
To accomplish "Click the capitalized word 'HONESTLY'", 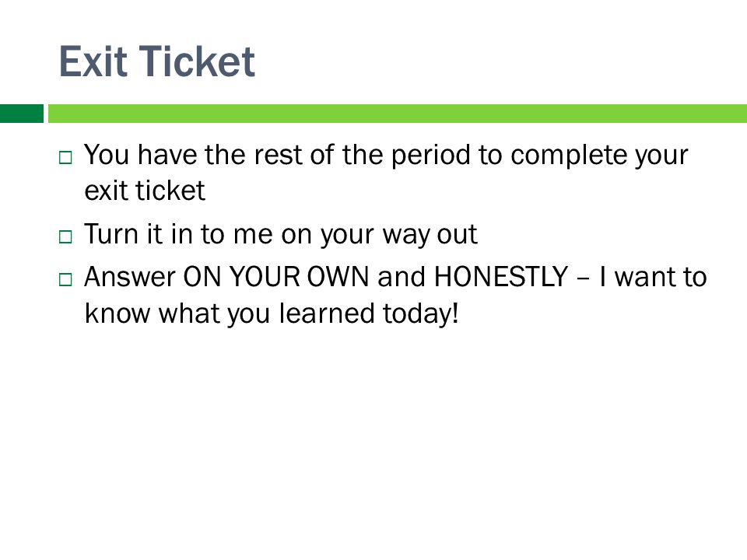I will [501, 277].
